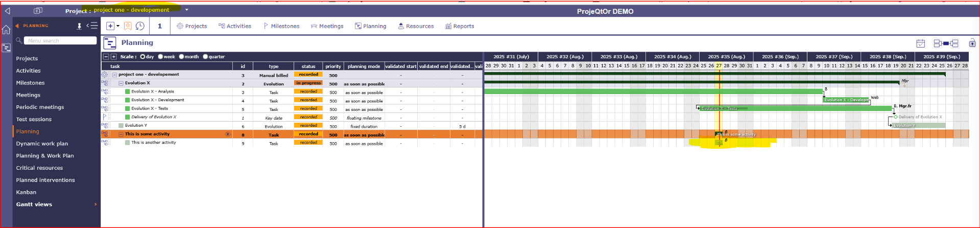This screenshot has height=228, width=980.
Task: Click the calendar check icon at the top right
Action: pos(920,43)
